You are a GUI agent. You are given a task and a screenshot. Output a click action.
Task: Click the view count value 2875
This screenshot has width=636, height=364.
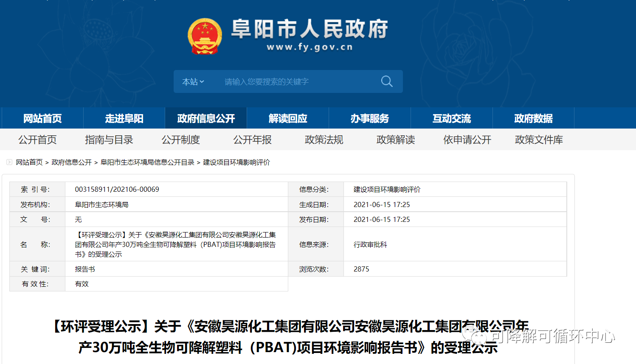(361, 269)
